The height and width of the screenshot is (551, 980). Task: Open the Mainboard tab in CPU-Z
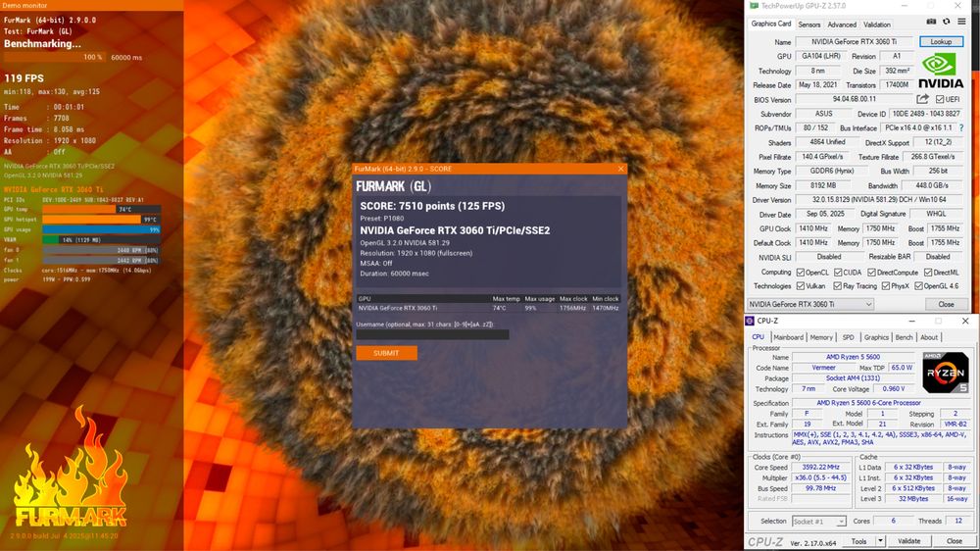[788, 337]
